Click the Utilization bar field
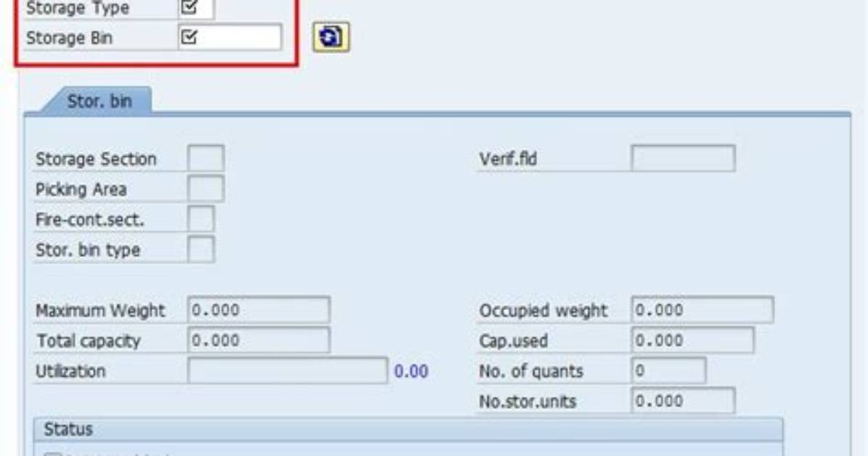 point(287,370)
